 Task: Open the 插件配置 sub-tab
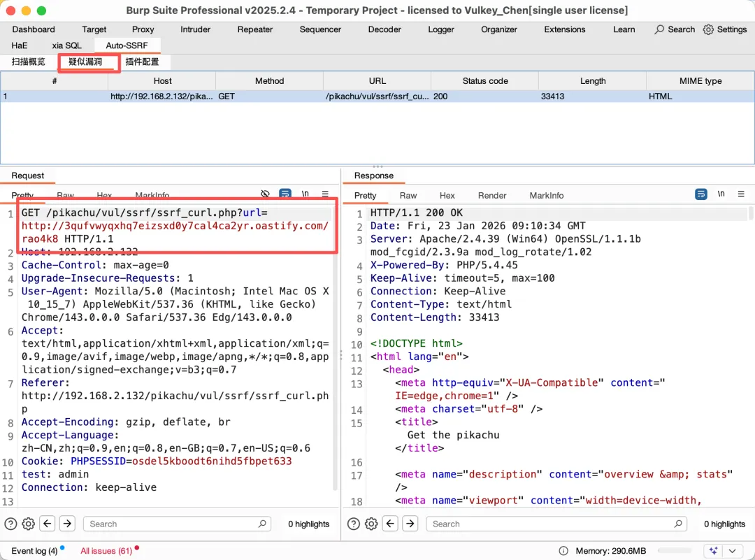(142, 62)
